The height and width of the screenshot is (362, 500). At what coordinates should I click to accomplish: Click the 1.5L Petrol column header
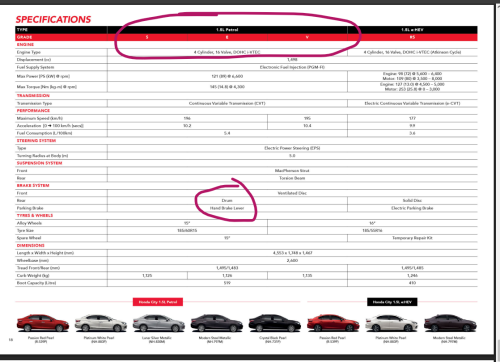click(x=227, y=30)
